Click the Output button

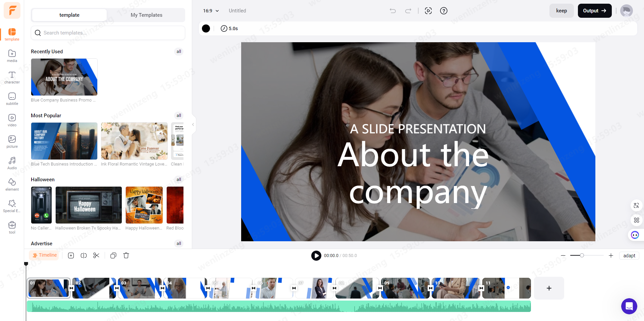coord(594,11)
